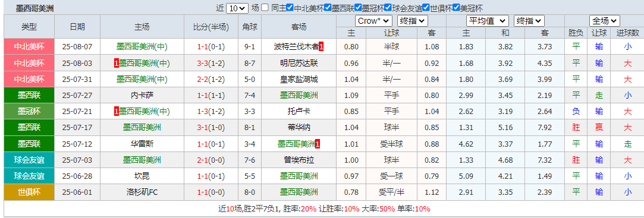Image resolution: width=644 pixels, height=218 pixels.
Task: Open the 终指 dropdown next to 平均值
Action: tap(529, 21)
